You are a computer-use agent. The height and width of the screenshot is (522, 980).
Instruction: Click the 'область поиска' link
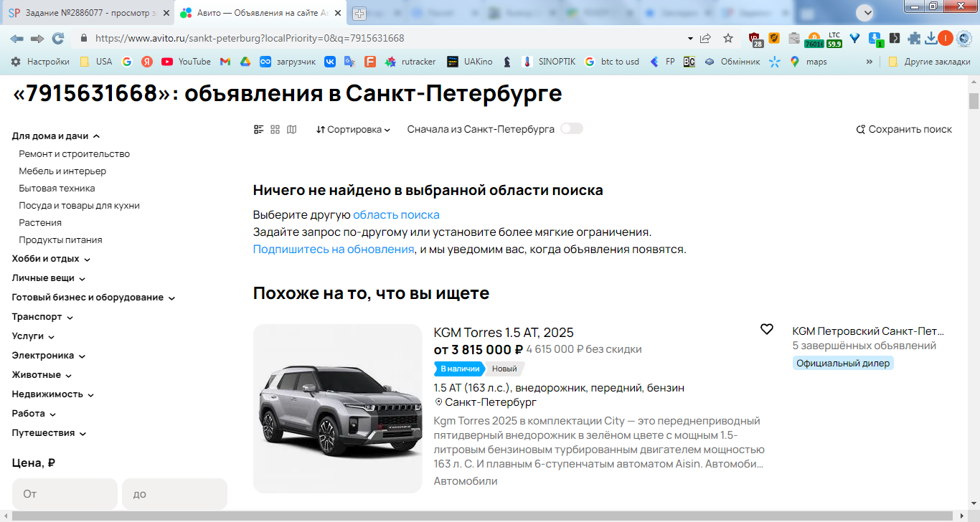[396, 215]
